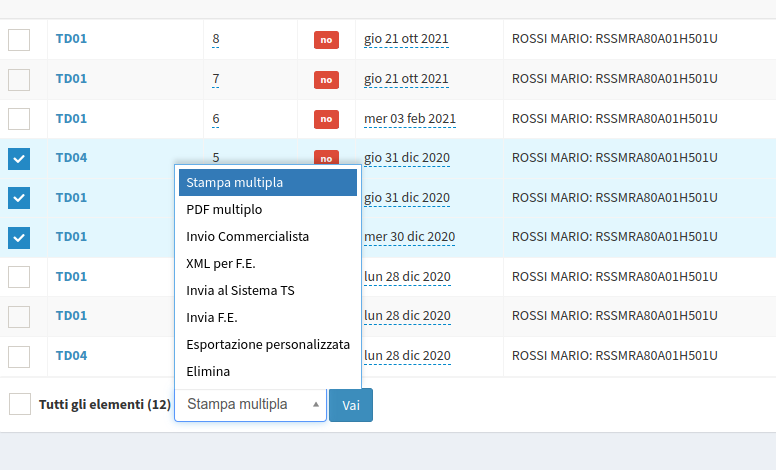Uncheck the selected TD04 row number 5
Viewport: 776px width, 470px height.
(19, 158)
